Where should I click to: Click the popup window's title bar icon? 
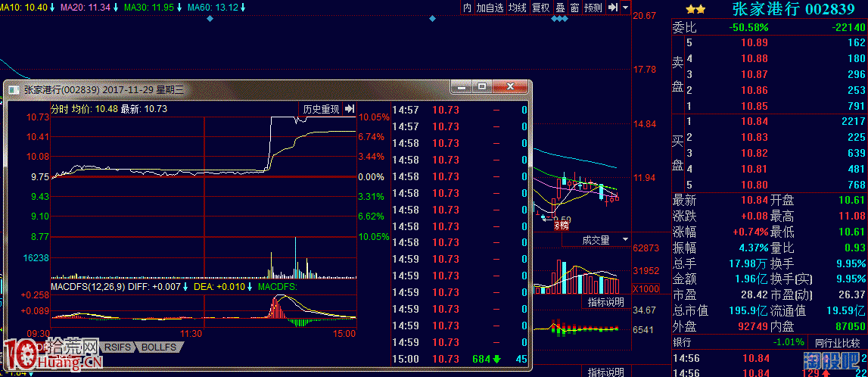15,89
